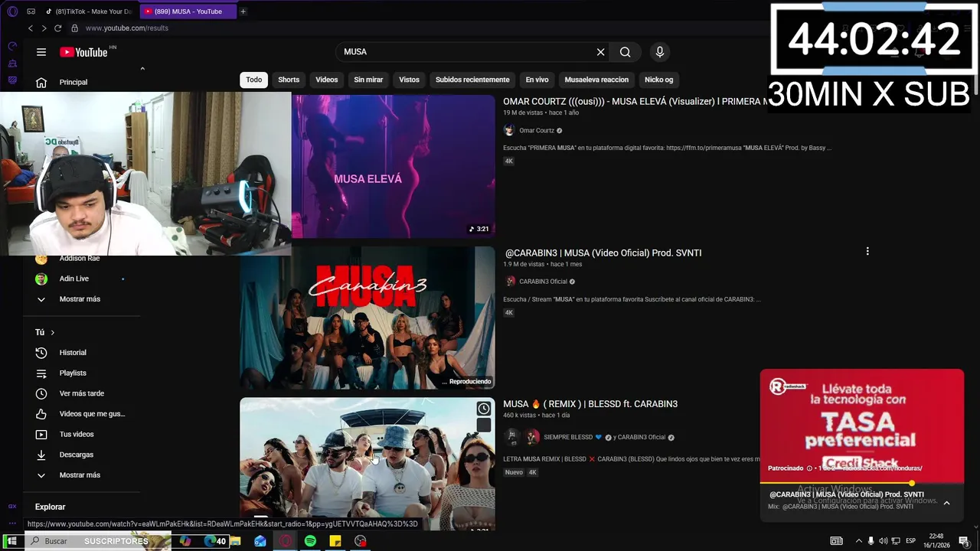Select the Musaeleva reaccion filter chip
This screenshot has width=980, height=551.
coord(596,80)
